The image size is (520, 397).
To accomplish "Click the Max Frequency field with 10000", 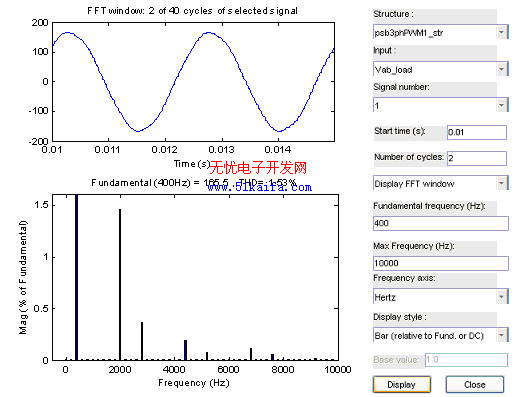I will point(441,263).
